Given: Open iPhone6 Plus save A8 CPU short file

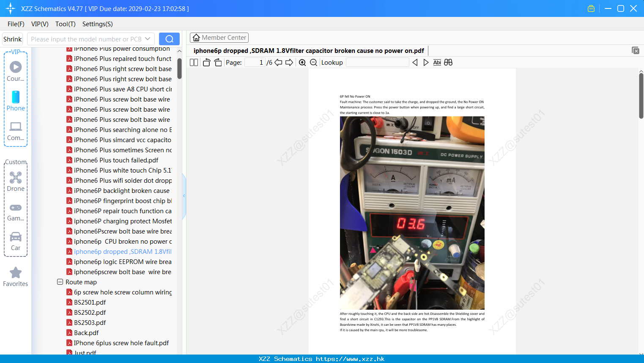Looking at the screenshot, I should (119, 89).
